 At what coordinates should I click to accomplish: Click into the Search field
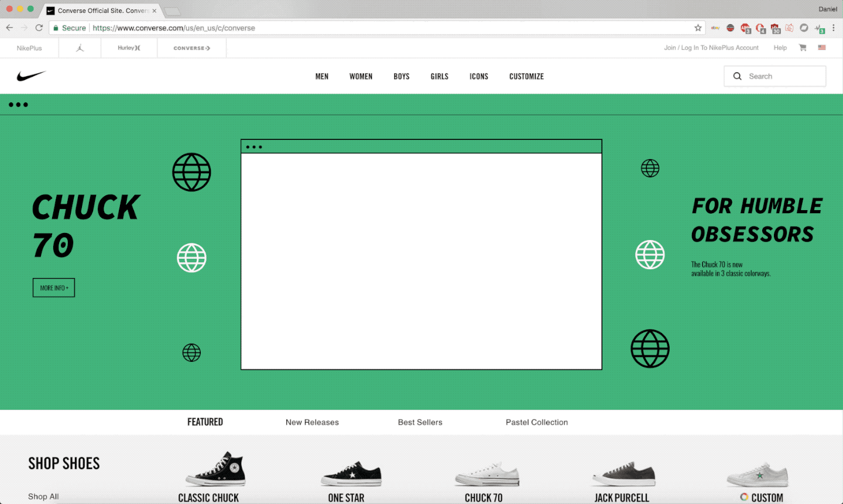[775, 76]
